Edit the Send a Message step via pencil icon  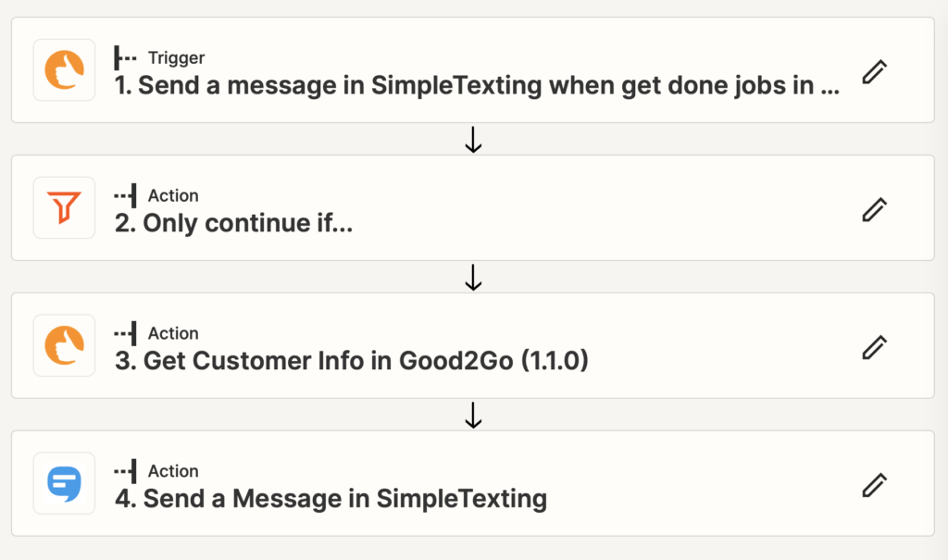(x=873, y=482)
